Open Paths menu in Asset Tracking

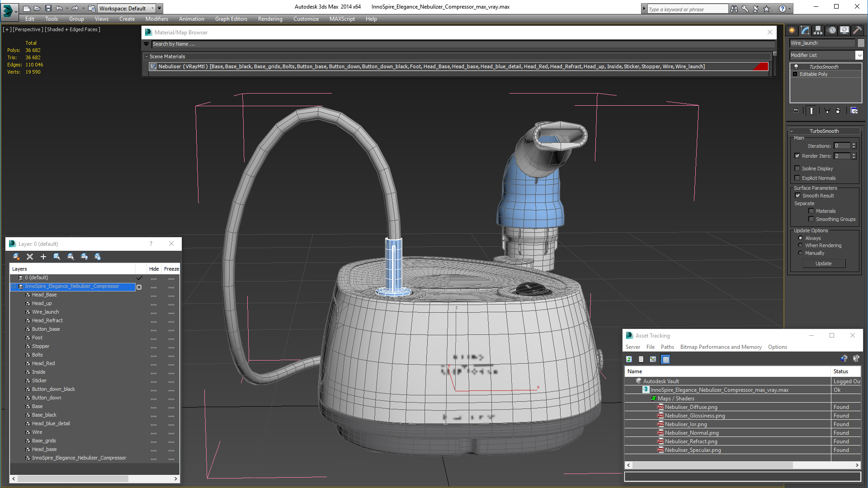coord(667,347)
